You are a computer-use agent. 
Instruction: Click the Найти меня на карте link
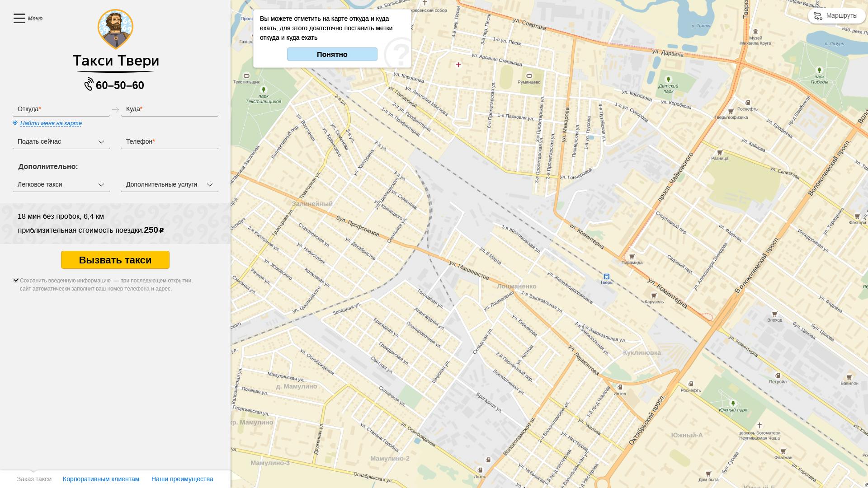[x=51, y=123]
